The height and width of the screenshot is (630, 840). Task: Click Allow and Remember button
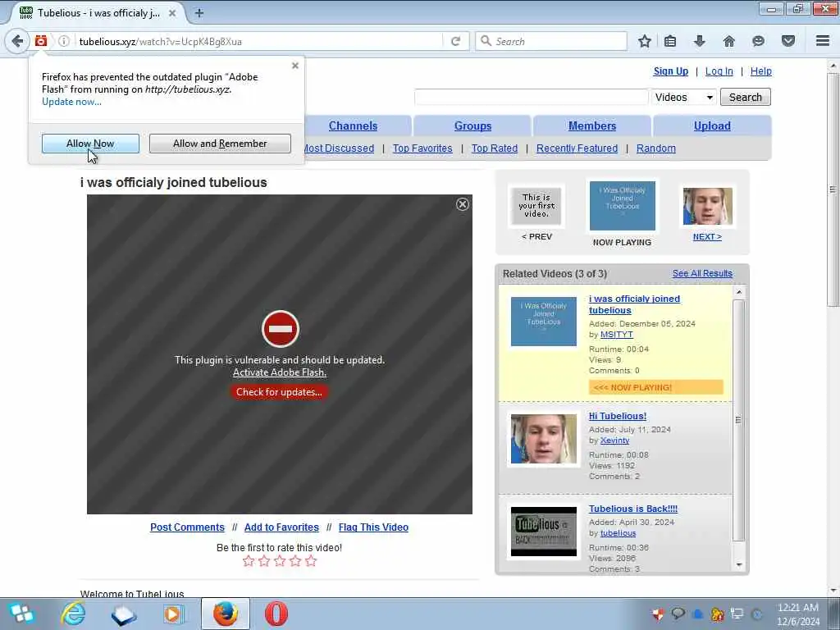(x=220, y=144)
